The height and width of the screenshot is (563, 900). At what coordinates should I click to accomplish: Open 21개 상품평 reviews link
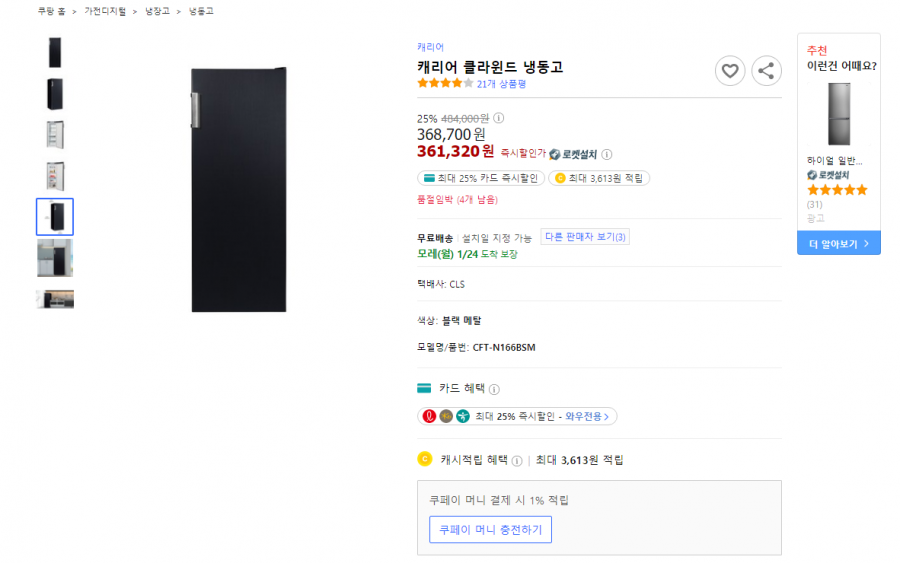501,84
